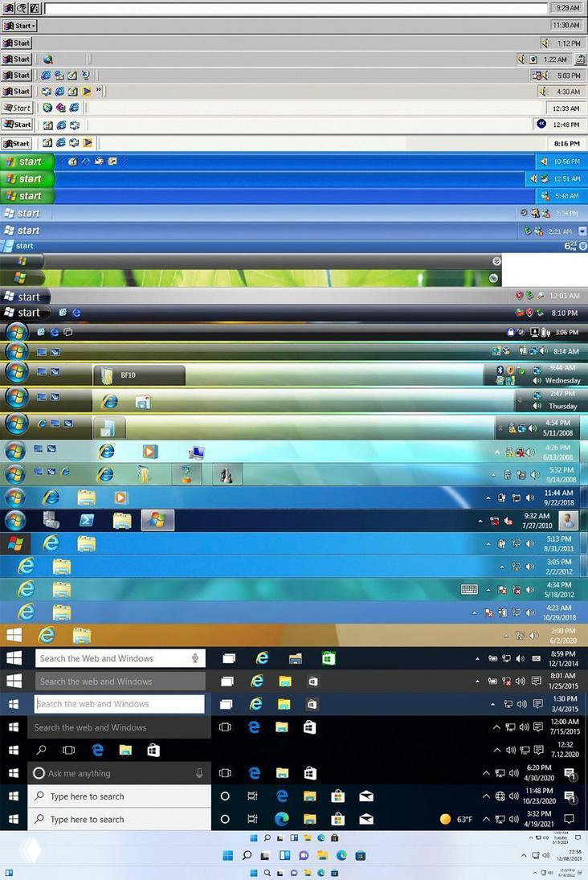Open the Mail icon on the 11:48 PM taskbar
Viewport: 588px width, 880px height.
pos(366,796)
